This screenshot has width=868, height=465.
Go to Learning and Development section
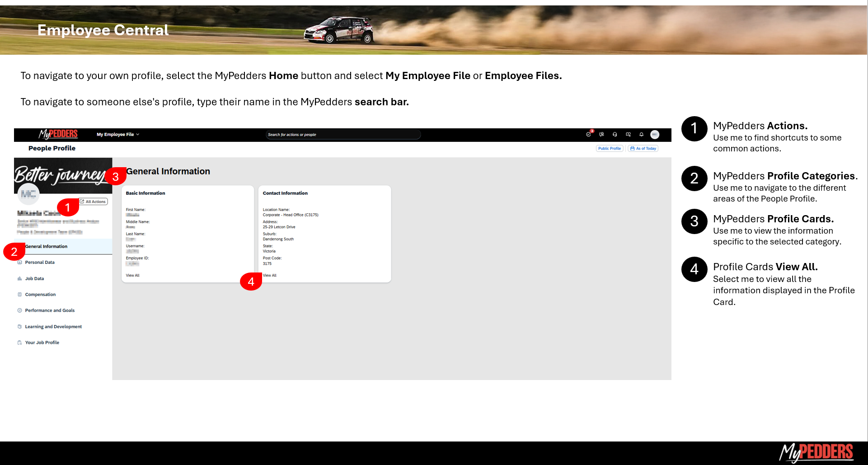click(x=53, y=327)
